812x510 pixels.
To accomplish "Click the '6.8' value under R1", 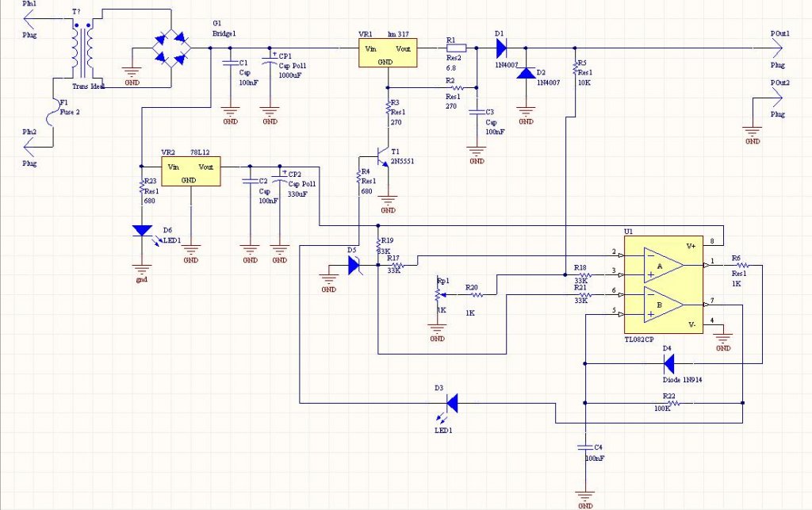I will (x=451, y=68).
